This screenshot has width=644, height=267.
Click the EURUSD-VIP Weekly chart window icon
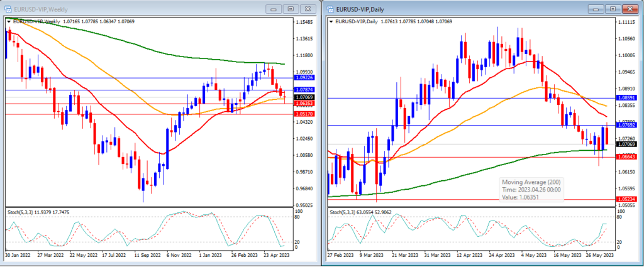pyautogui.click(x=8, y=8)
